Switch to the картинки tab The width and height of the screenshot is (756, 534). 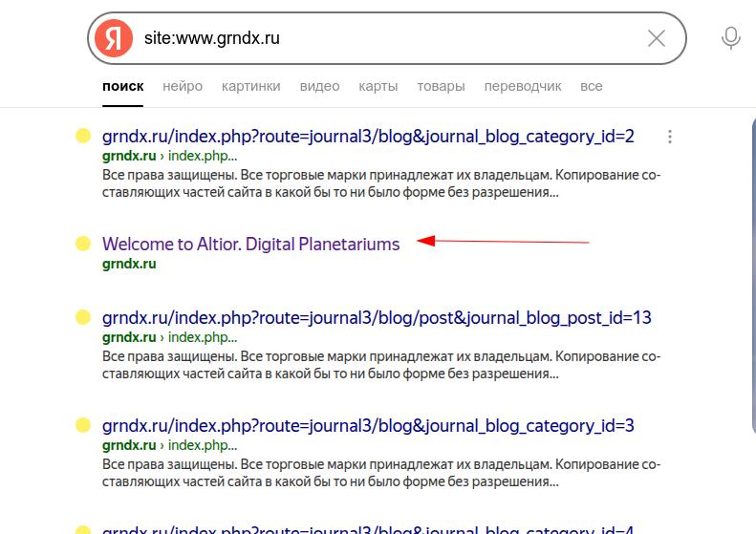[250, 86]
